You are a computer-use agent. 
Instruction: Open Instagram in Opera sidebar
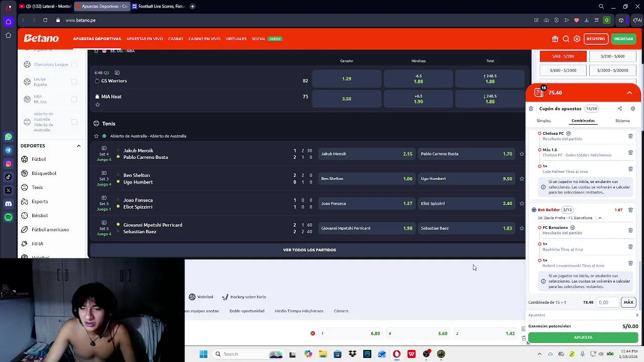pyautogui.click(x=9, y=163)
